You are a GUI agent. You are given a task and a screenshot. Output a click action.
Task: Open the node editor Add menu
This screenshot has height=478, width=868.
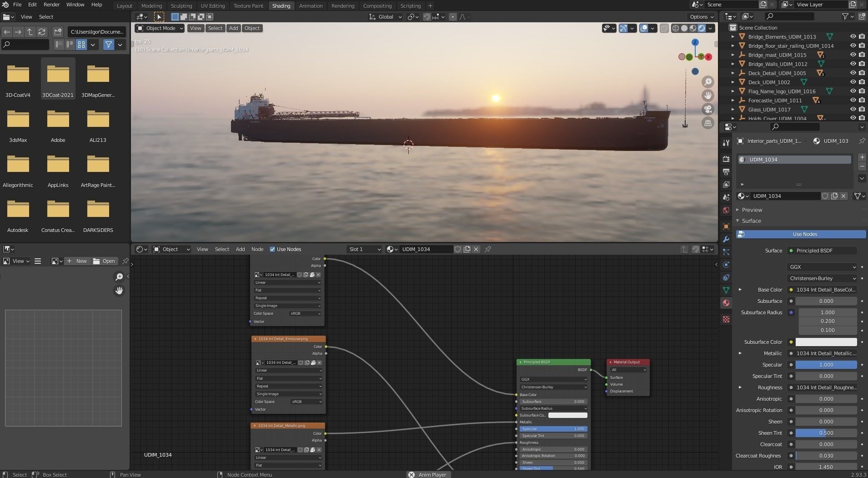[x=240, y=249]
